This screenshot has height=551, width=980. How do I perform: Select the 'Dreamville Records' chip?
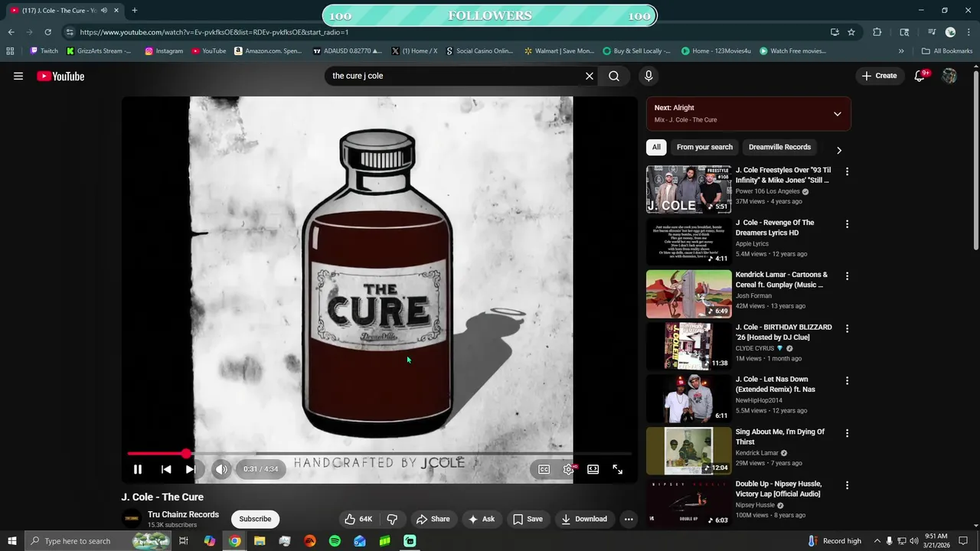[779, 147]
